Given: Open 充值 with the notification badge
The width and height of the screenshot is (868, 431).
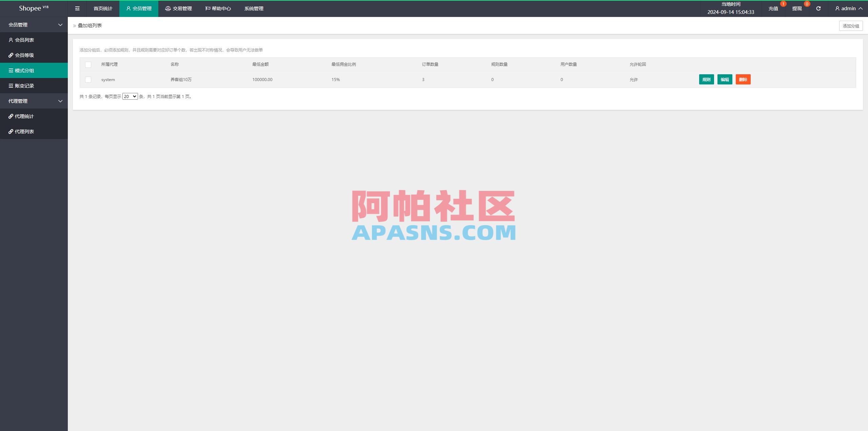Looking at the screenshot, I should click(x=773, y=8).
